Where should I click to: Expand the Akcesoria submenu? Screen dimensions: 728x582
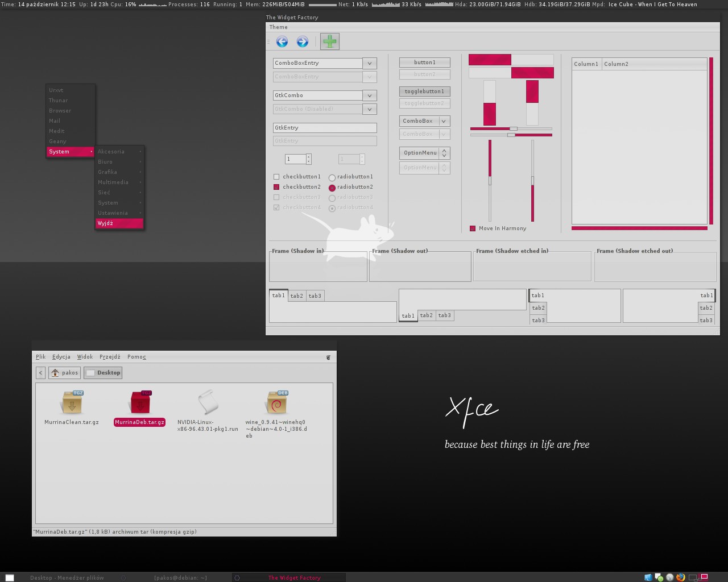click(x=119, y=152)
